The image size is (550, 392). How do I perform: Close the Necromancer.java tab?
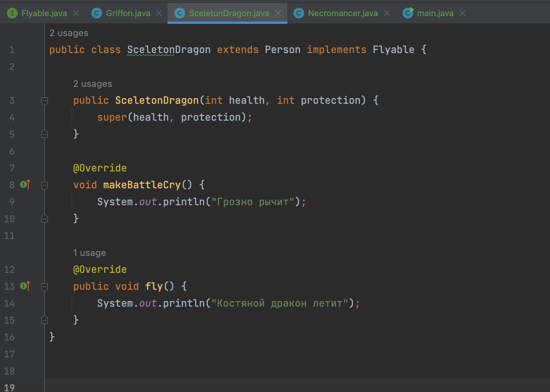387,13
